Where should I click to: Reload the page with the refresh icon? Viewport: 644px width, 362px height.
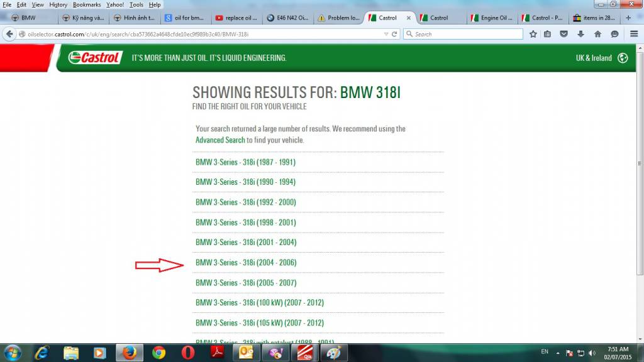pos(394,34)
